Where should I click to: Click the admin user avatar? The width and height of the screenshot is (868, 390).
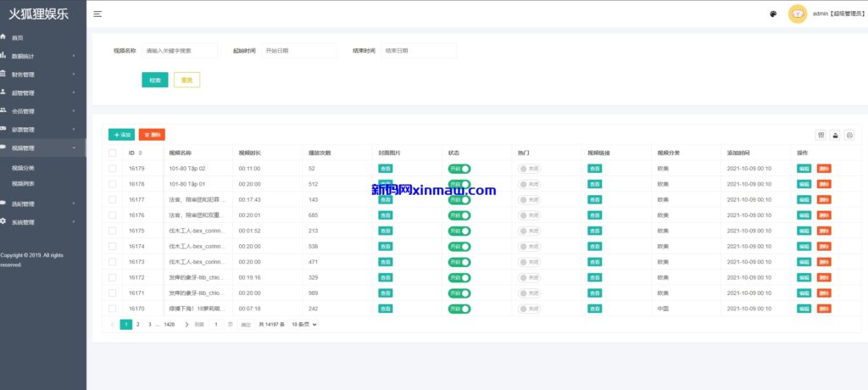(797, 14)
